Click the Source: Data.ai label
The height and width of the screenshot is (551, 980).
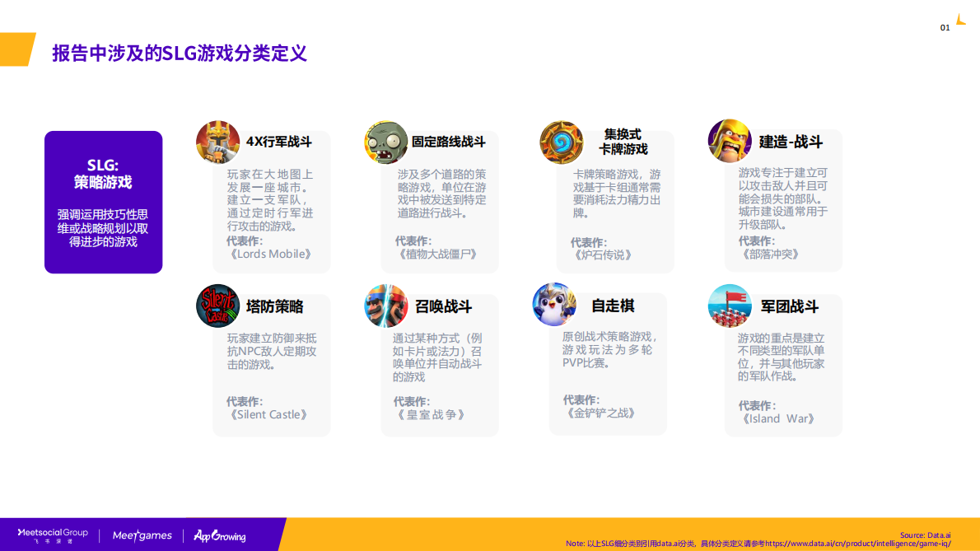[x=927, y=534]
